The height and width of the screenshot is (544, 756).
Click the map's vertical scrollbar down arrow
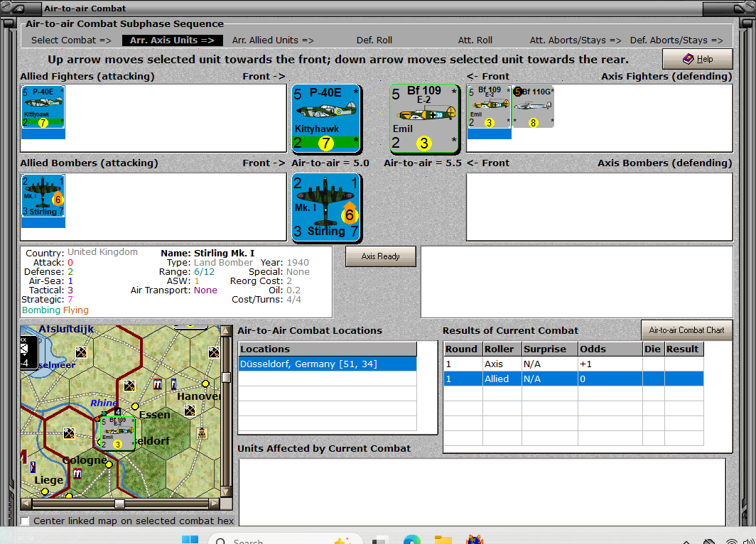[226, 492]
